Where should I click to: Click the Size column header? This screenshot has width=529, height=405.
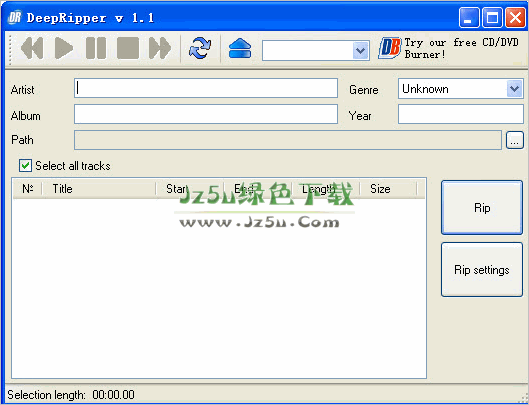(389, 189)
